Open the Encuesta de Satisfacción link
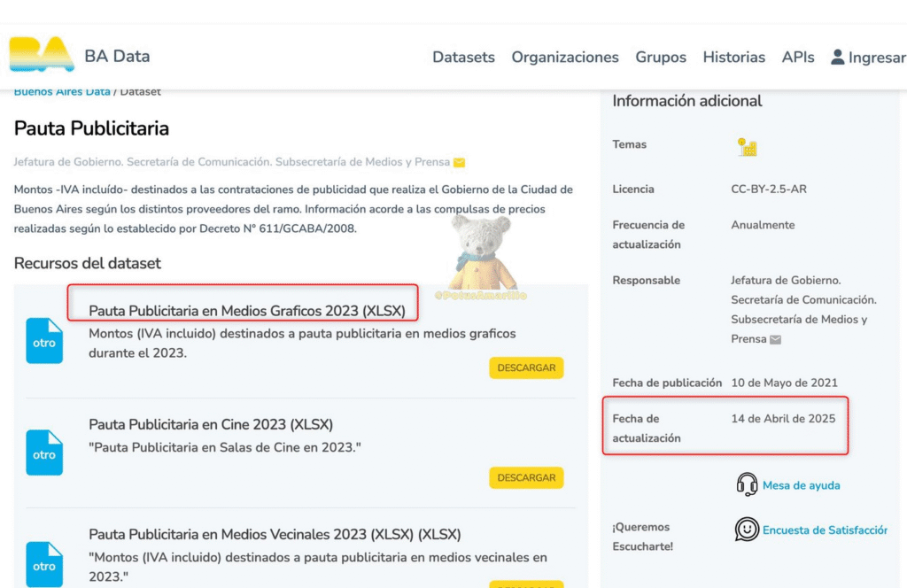This screenshot has height=588, width=907. click(x=825, y=530)
